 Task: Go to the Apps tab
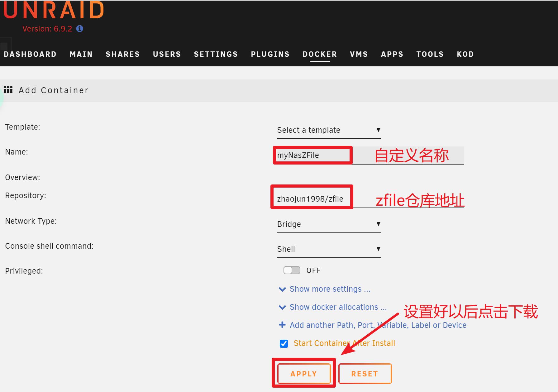tap(392, 54)
